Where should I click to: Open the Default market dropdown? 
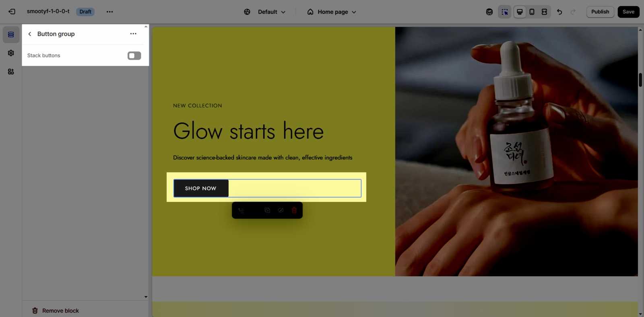(265, 12)
